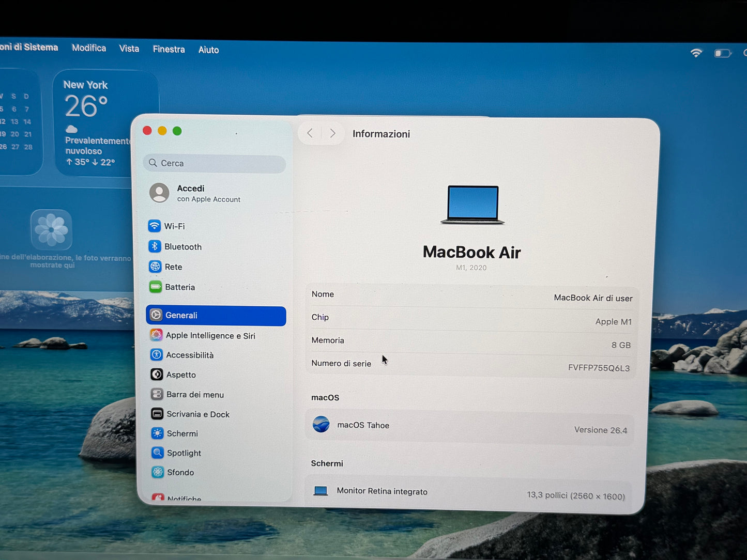
Task: Open the Vista menu
Action: click(x=129, y=49)
